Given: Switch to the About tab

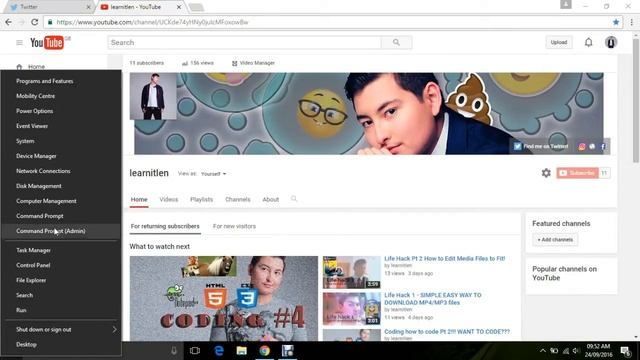Looking at the screenshot, I should click(x=271, y=200).
